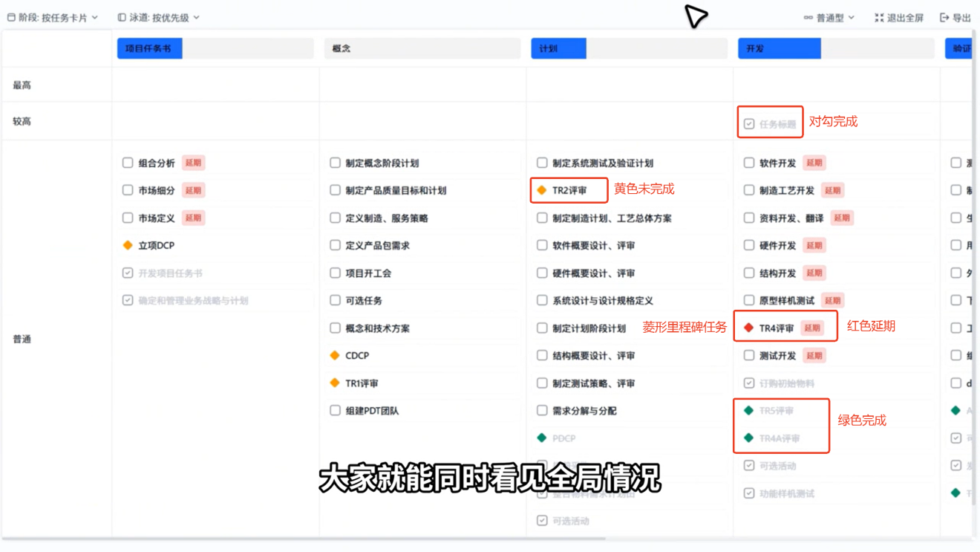The width and height of the screenshot is (980, 552).
Task: Click the CDCP milestone diamond icon
Action: point(335,355)
